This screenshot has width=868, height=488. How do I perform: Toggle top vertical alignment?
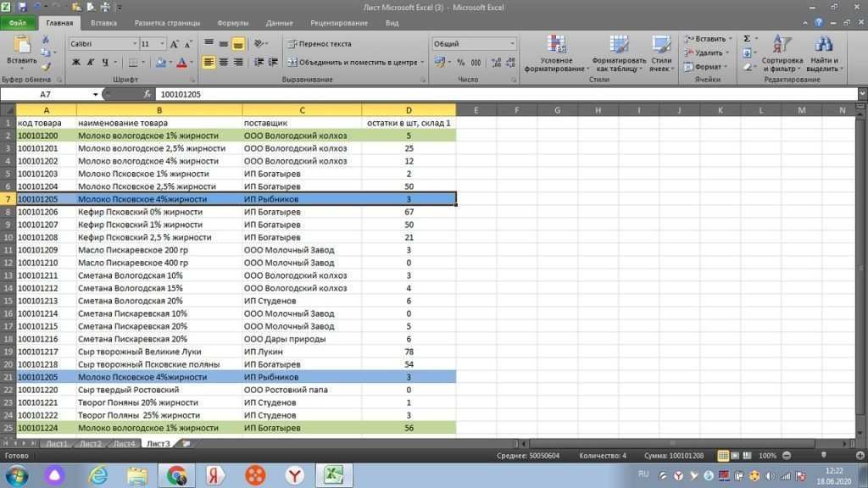coord(209,43)
